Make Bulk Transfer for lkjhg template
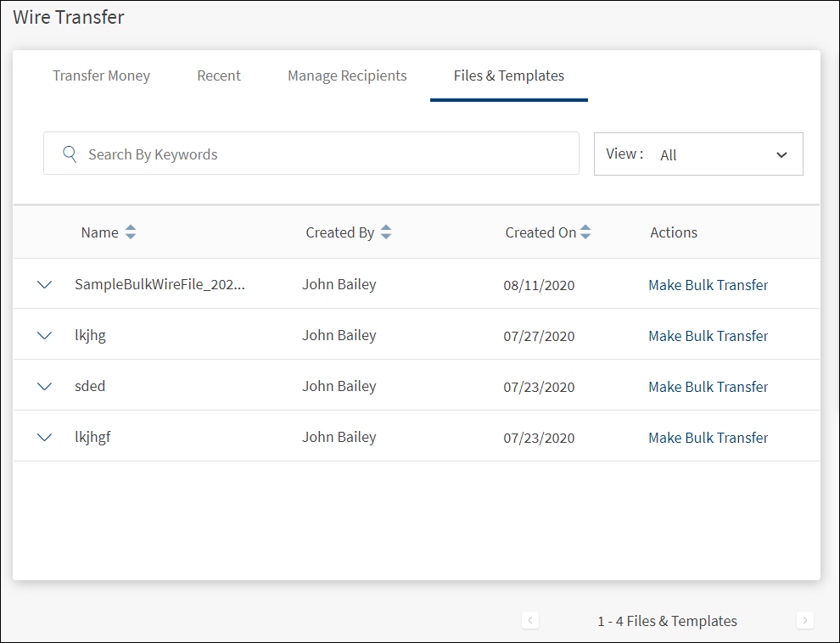The image size is (840, 643). pos(708,336)
